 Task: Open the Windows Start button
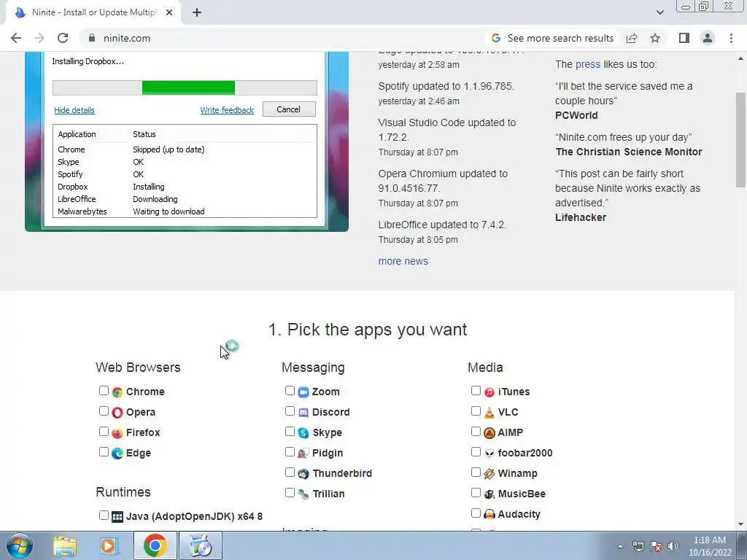[x=20, y=545]
